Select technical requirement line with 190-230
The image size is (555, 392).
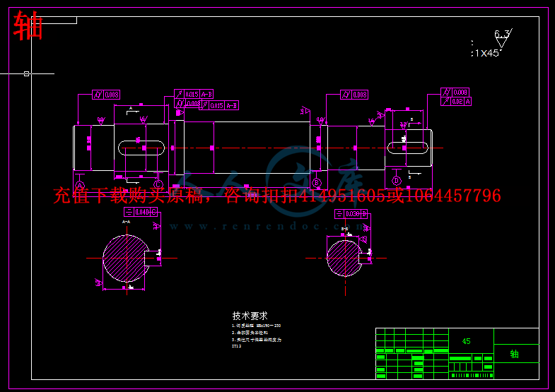(256, 326)
